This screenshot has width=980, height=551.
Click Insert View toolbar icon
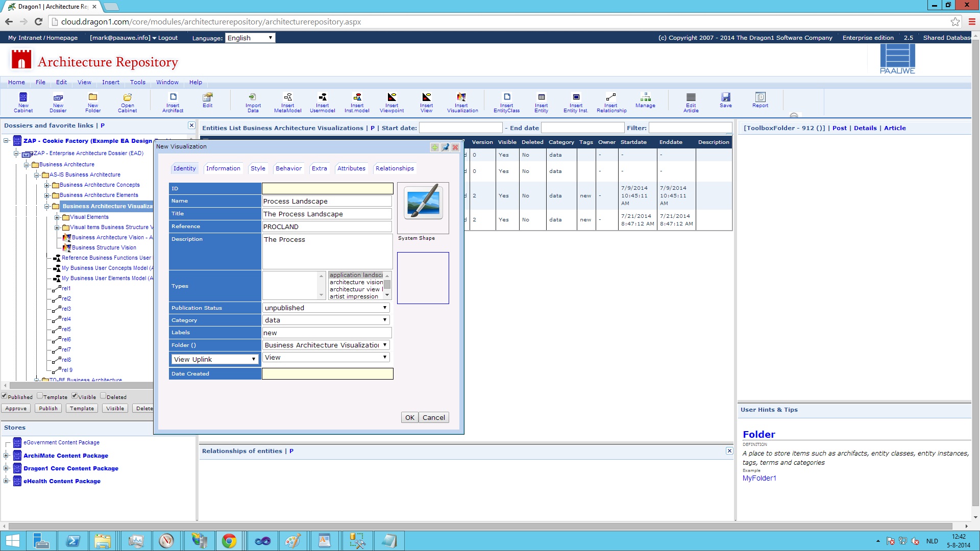click(x=427, y=103)
